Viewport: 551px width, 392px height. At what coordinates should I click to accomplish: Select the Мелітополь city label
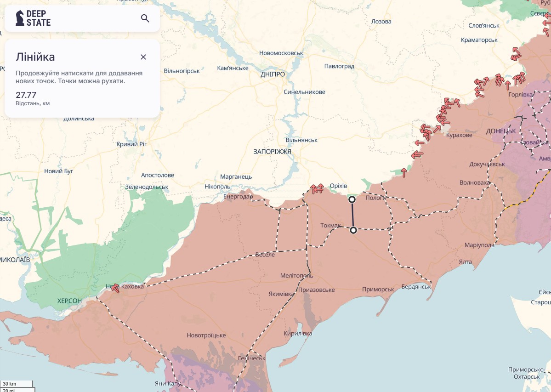[296, 276]
